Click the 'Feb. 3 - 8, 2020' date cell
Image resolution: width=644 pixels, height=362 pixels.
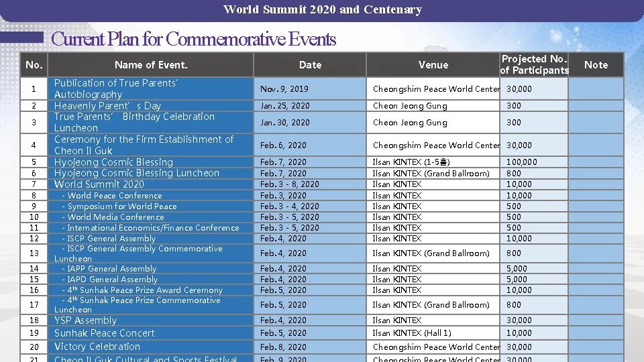pos(310,184)
